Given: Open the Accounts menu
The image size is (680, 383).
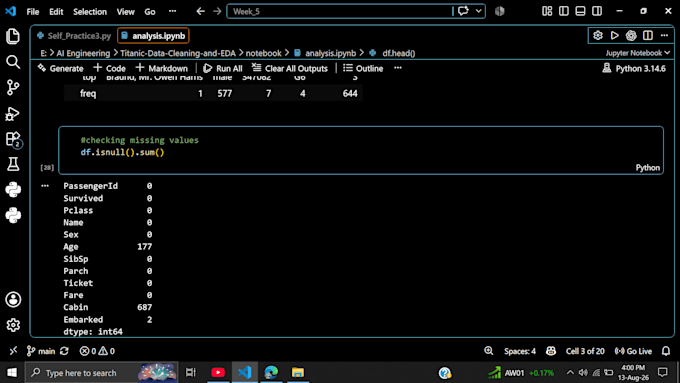Looking at the screenshot, I should click(x=13, y=299).
